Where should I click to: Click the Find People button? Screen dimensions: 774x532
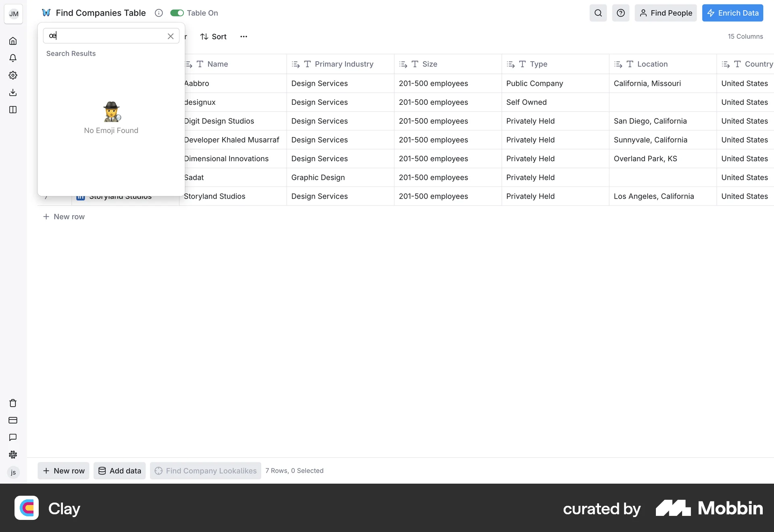(x=666, y=13)
